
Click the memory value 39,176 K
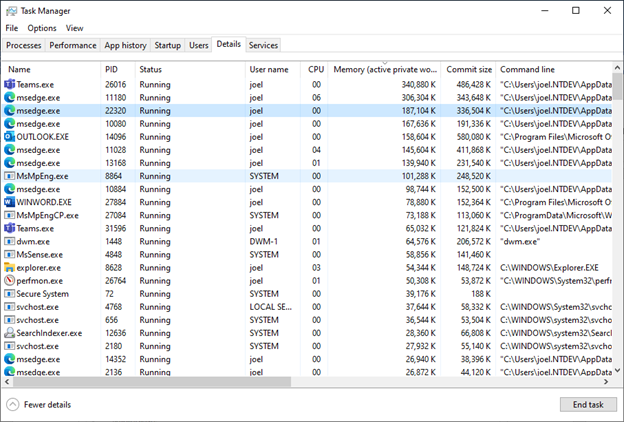[421, 294]
